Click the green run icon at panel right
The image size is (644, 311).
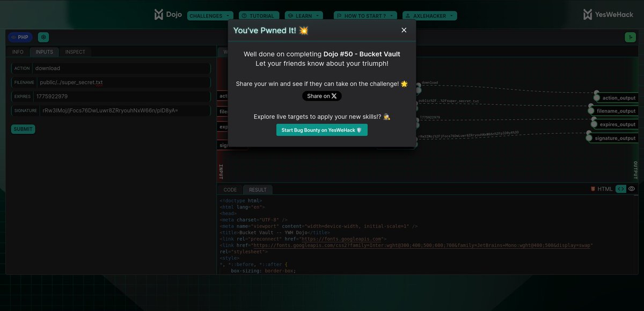(x=630, y=37)
